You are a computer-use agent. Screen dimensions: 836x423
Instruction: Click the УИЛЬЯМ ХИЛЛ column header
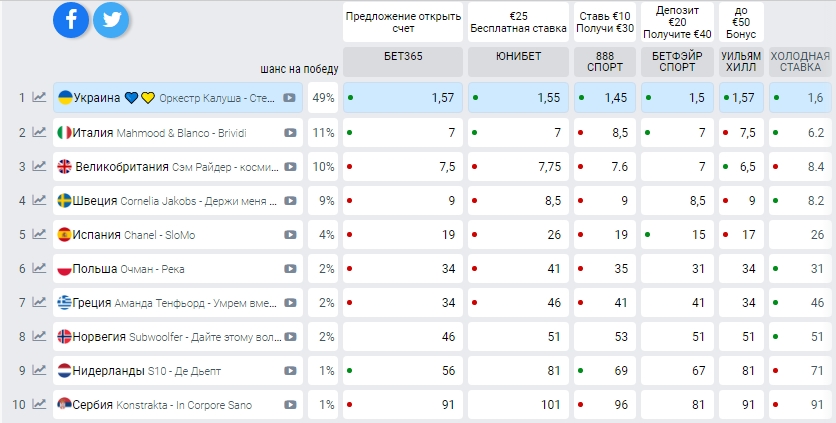tap(741, 61)
